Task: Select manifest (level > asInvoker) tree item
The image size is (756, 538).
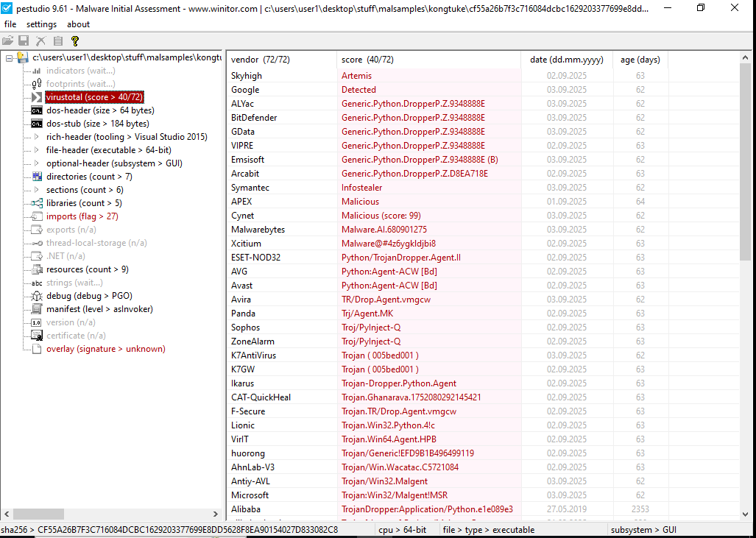Action: tap(100, 309)
